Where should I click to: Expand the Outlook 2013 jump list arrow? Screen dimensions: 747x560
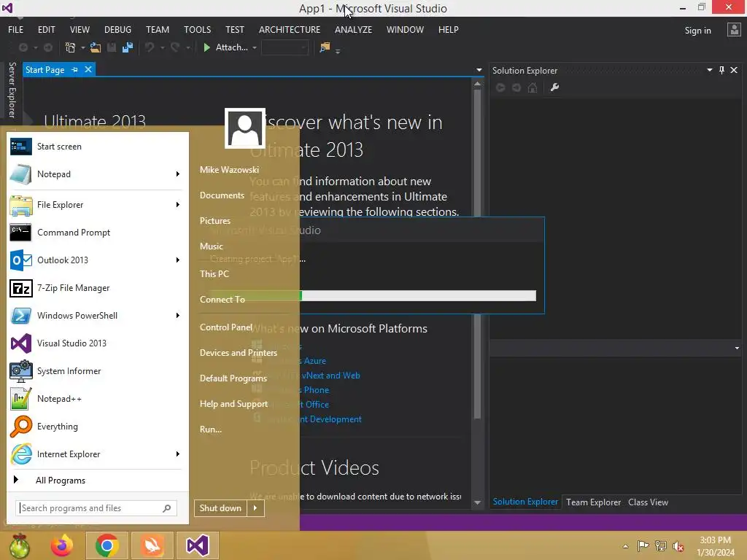click(178, 260)
